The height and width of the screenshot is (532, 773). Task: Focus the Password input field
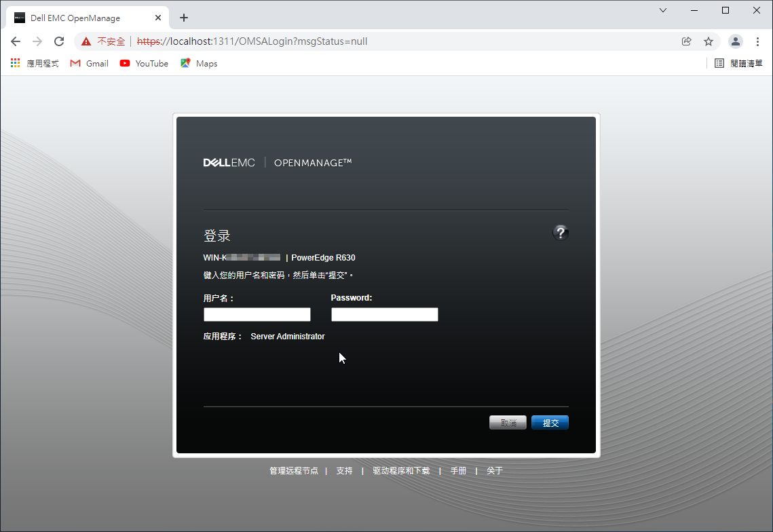tap(385, 315)
